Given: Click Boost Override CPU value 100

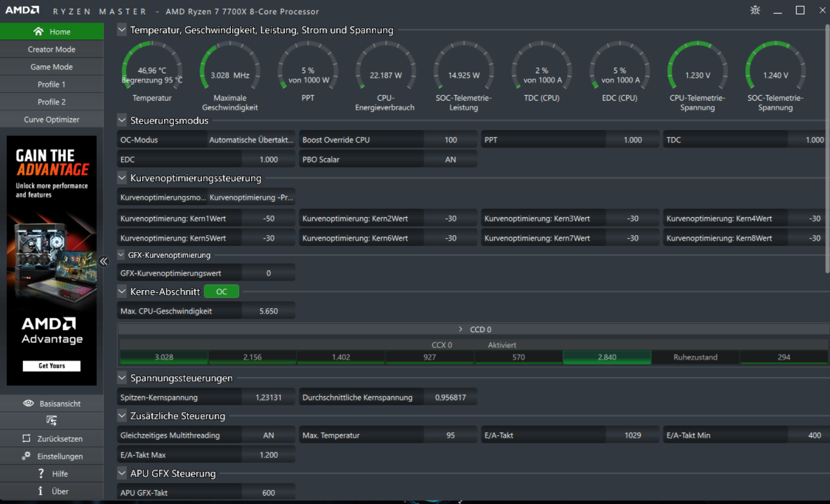Looking at the screenshot, I should coord(450,140).
